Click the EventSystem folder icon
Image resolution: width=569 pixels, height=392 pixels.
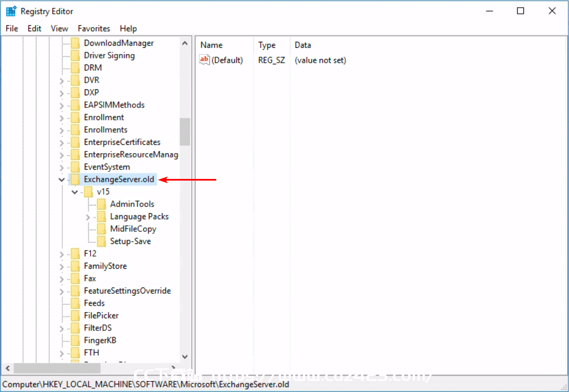pos(75,167)
